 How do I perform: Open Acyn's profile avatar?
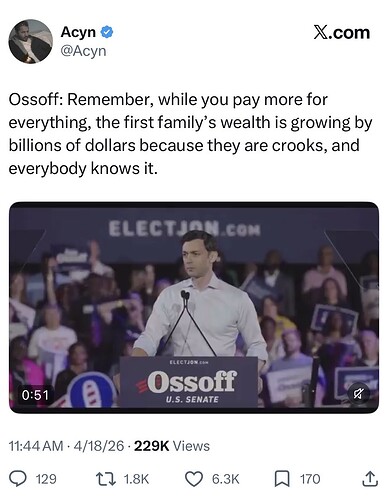pyautogui.click(x=30, y=41)
